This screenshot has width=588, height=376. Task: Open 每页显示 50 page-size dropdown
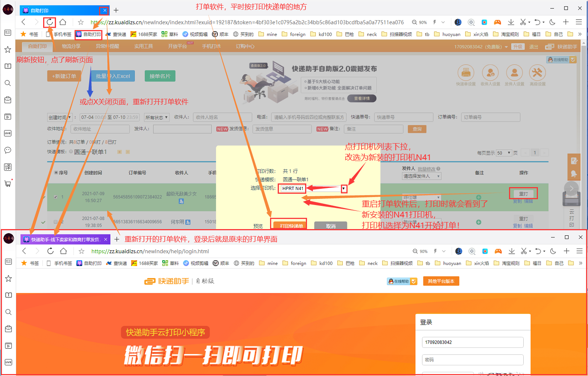[504, 153]
